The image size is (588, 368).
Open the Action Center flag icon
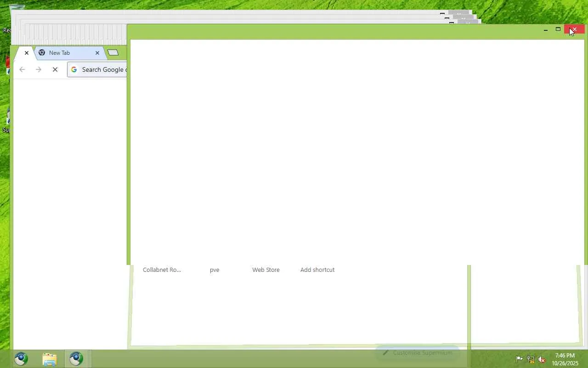tap(519, 359)
